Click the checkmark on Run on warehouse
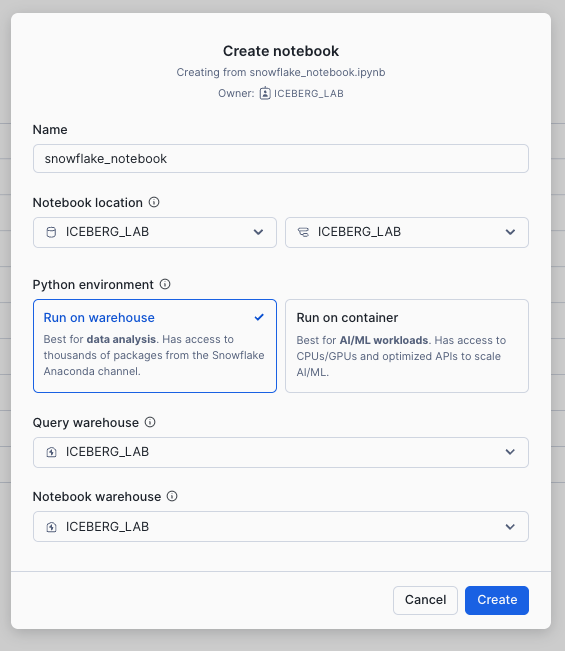 tap(259, 318)
